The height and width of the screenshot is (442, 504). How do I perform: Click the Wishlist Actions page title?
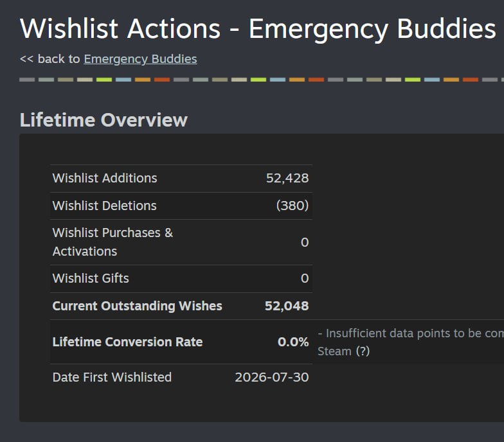(258, 29)
